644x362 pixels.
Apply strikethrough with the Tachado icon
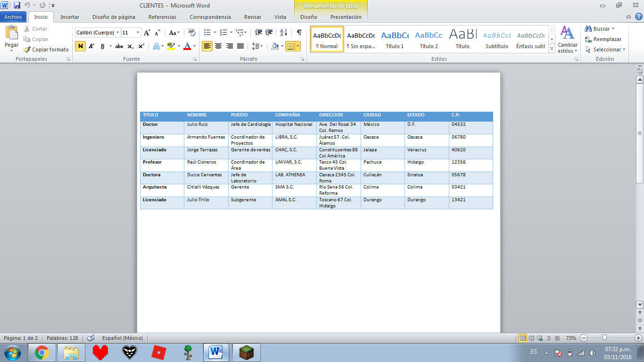point(119,46)
